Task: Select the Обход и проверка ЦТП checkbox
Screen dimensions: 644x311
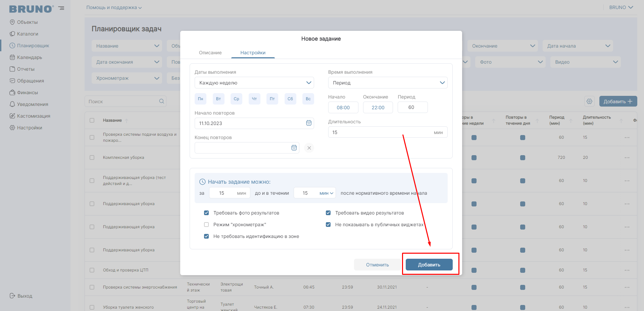Action: coord(92,270)
